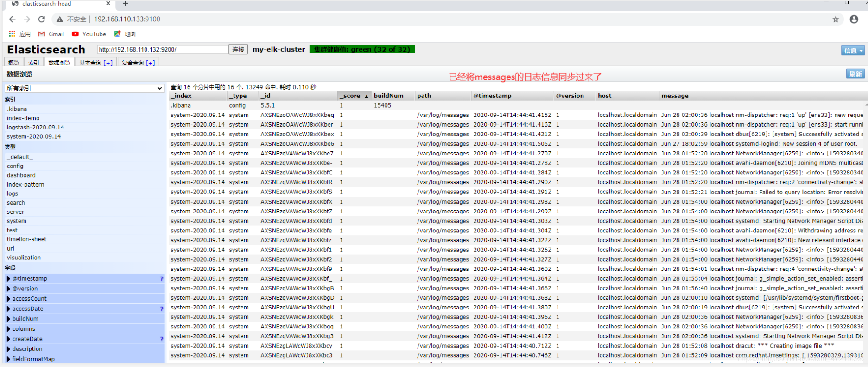Expand the accessDate field filter
Viewport: 868px width, 367px height.
[x=8, y=309]
